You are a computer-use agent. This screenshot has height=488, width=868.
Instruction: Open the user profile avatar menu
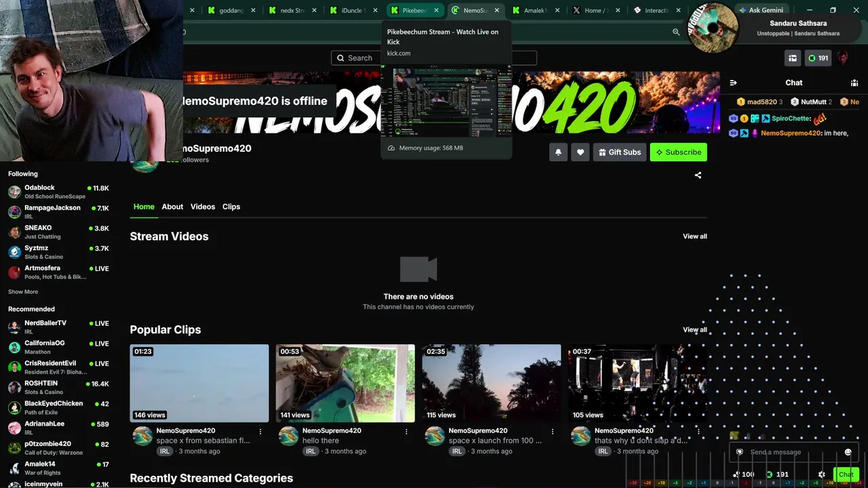[x=843, y=58]
